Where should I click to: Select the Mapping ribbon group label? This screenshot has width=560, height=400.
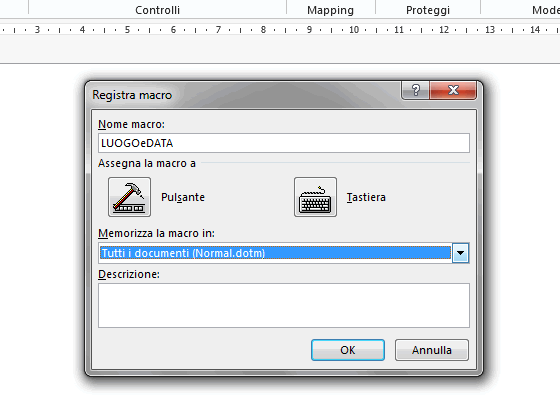point(330,10)
